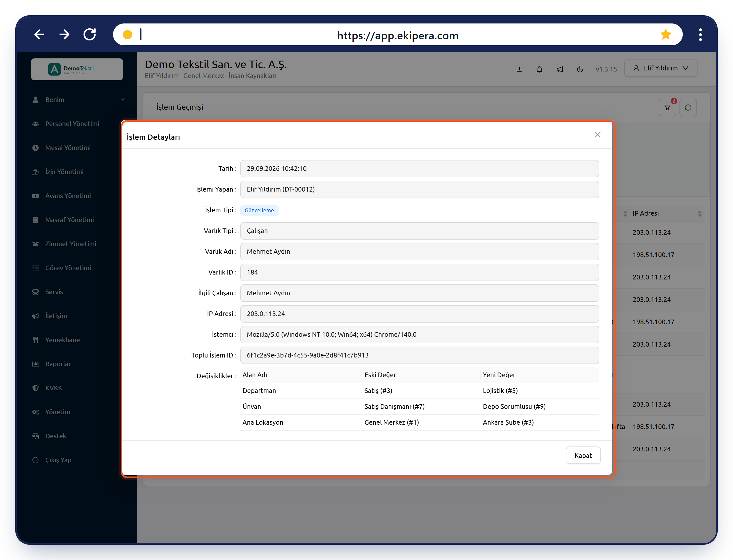733x560 pixels.
Task: Click the download icon in header
Action: click(x=519, y=69)
